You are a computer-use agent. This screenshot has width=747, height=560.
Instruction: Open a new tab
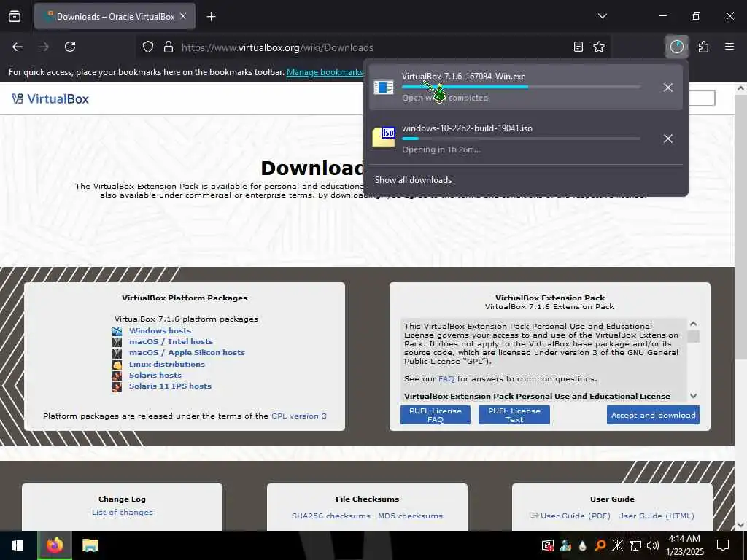coord(211,17)
